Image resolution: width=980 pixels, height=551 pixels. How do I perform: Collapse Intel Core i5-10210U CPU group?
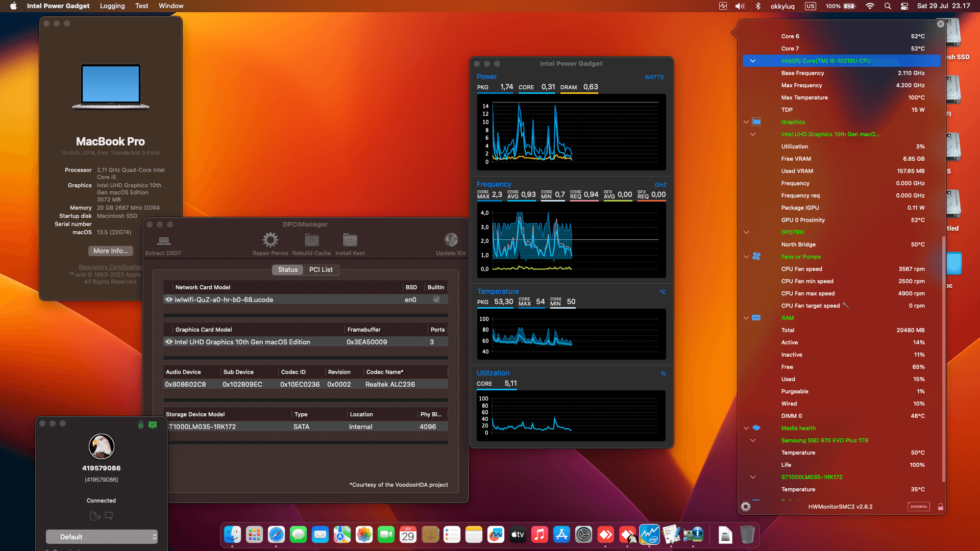pos(752,61)
